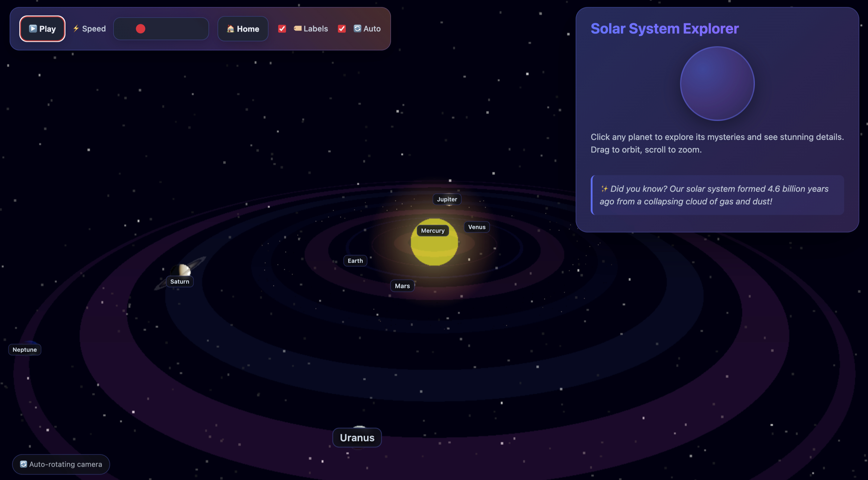Click the Uranus label near the bottom
868x480 pixels.
click(x=357, y=438)
